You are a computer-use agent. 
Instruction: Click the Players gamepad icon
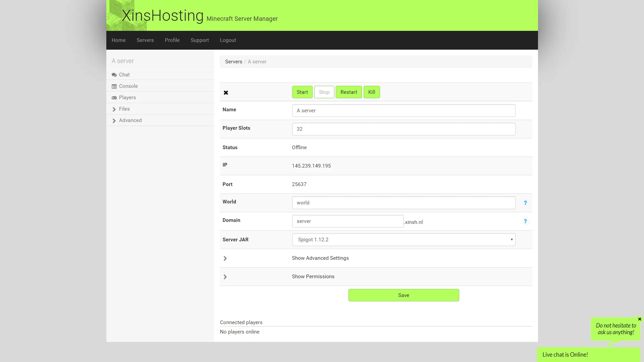[x=114, y=98]
